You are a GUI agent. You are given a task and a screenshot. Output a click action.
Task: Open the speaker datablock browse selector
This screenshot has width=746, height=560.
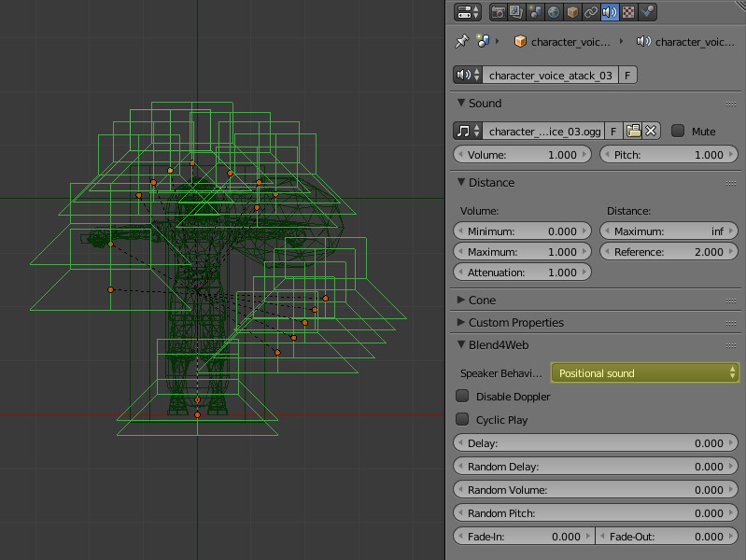pyautogui.click(x=468, y=76)
